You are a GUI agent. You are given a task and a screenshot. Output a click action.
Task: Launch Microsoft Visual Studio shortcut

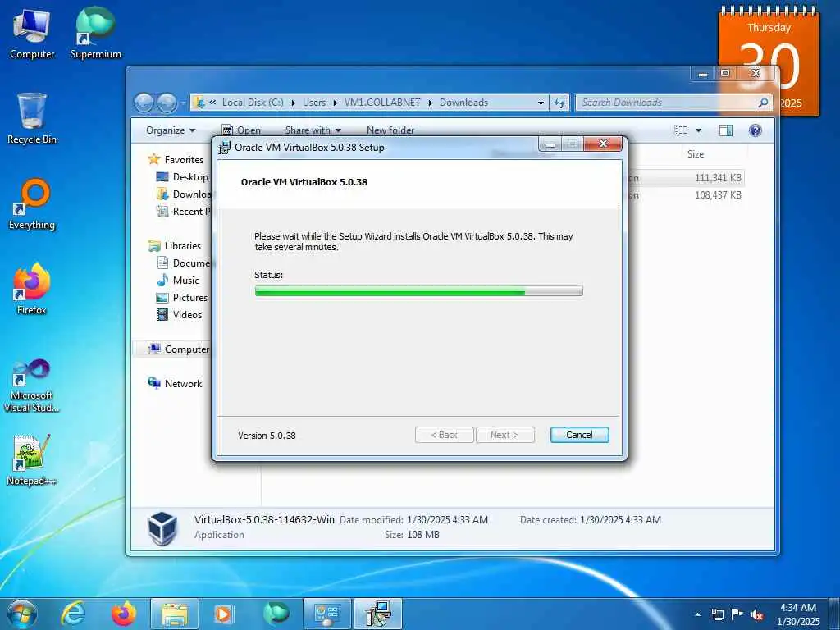32,386
